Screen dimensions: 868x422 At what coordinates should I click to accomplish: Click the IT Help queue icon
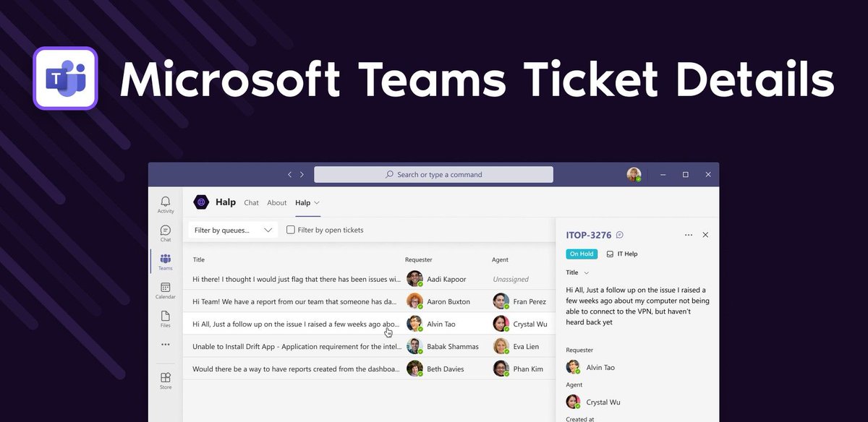[x=610, y=254]
